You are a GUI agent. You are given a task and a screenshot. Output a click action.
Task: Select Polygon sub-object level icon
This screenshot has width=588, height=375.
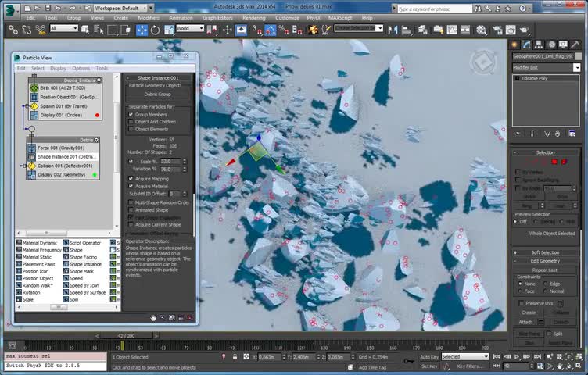coord(554,162)
